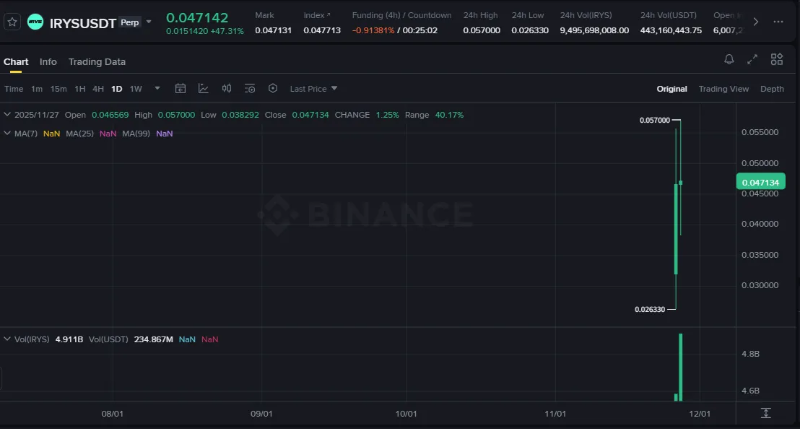Collapse the OHLC data row chevron
Viewport: 800px width, 429px height.
(7, 115)
